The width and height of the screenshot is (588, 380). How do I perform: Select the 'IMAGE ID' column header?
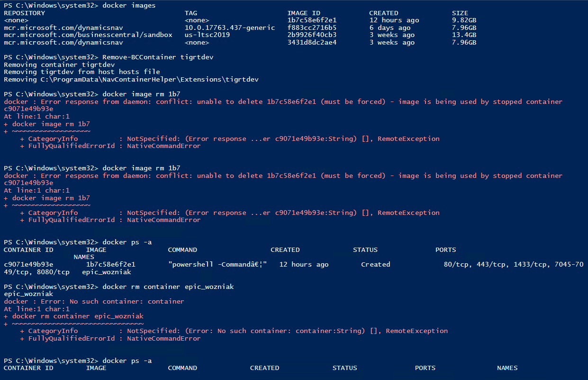coord(304,13)
